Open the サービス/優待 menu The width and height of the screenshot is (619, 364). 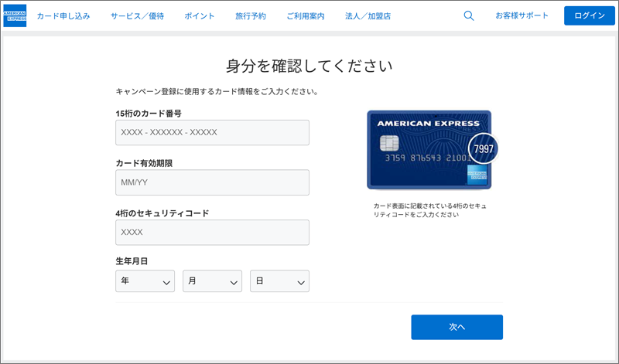[x=137, y=16]
